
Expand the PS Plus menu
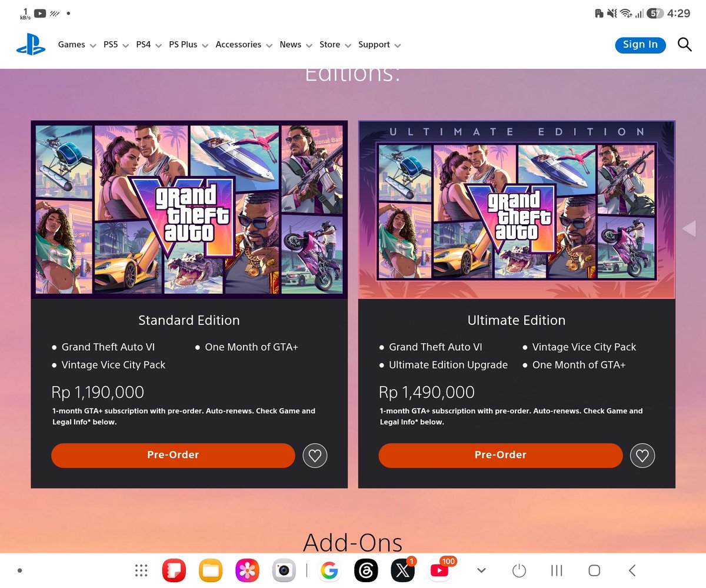tap(189, 45)
